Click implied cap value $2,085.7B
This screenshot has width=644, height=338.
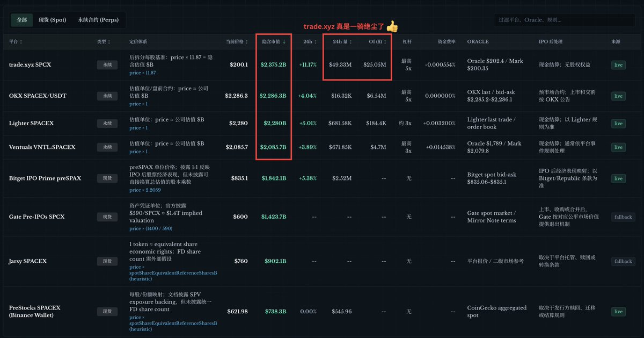point(273,147)
